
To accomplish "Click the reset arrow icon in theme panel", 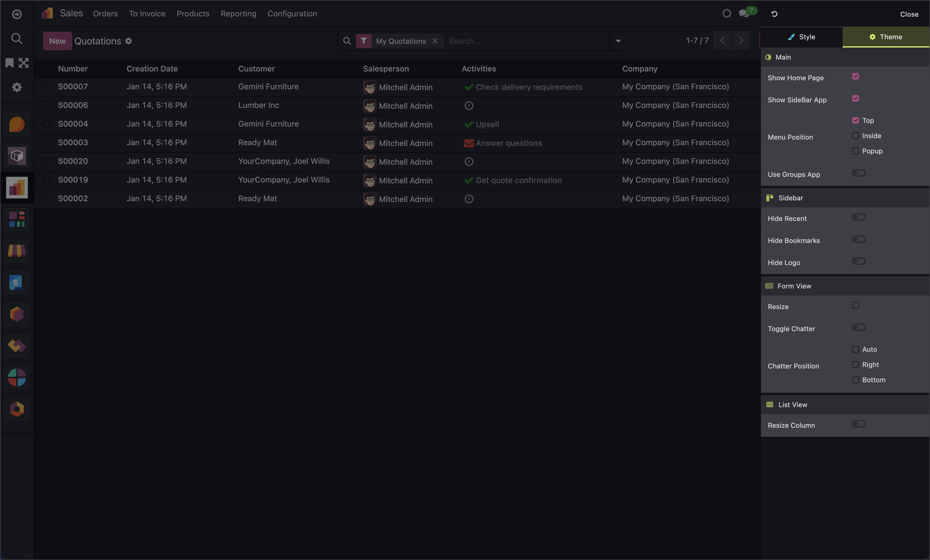I will pos(774,14).
